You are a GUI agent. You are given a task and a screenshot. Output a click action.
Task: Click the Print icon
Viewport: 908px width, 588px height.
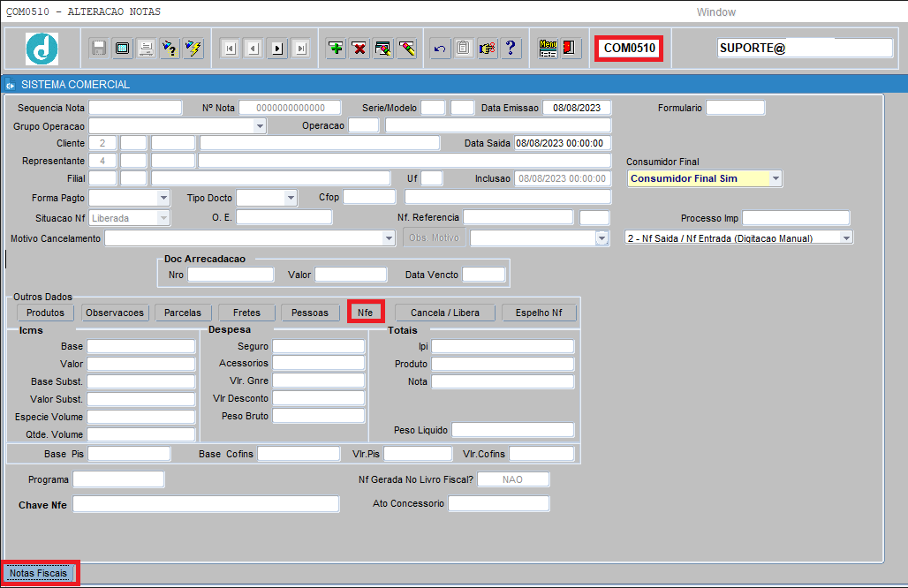click(x=146, y=48)
